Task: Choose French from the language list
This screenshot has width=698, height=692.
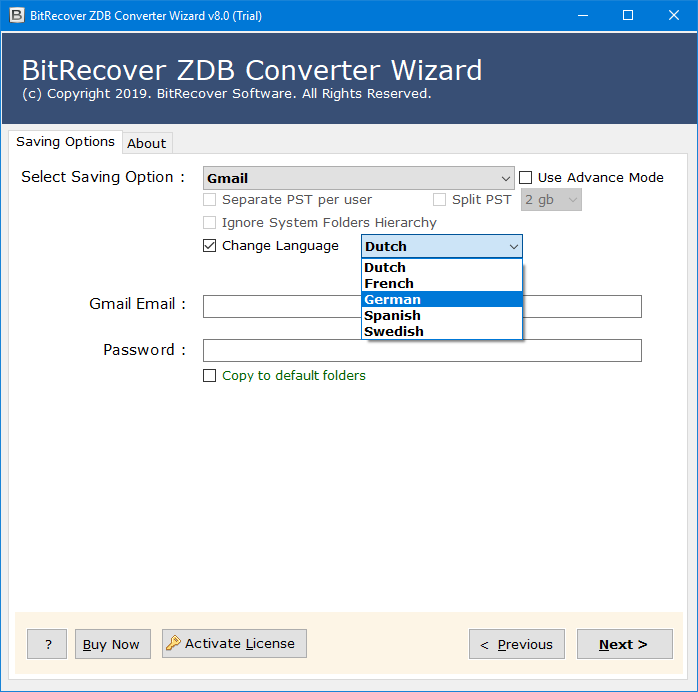Action: click(x=442, y=283)
